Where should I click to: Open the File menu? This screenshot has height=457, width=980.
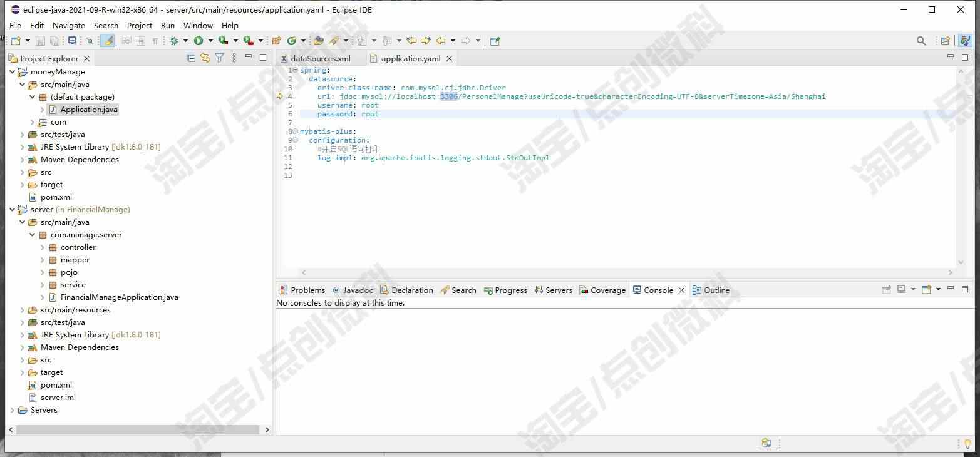16,25
